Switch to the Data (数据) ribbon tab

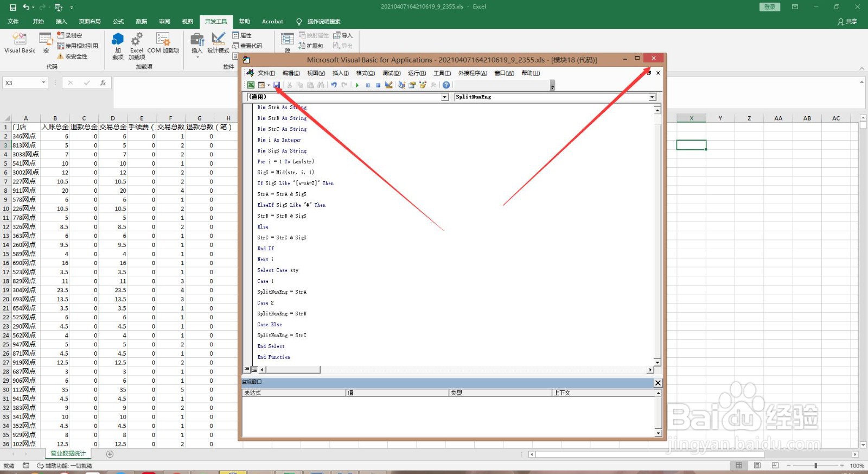(x=142, y=22)
